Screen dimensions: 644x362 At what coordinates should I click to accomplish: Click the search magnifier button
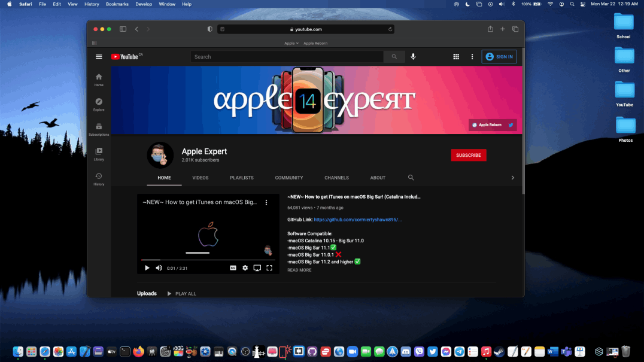pos(394,57)
